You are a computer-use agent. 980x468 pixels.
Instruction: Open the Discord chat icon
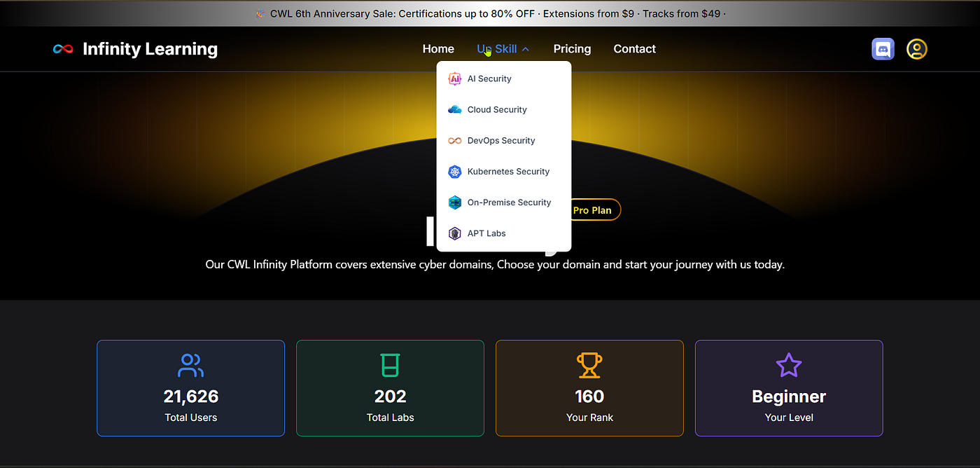[883, 49]
